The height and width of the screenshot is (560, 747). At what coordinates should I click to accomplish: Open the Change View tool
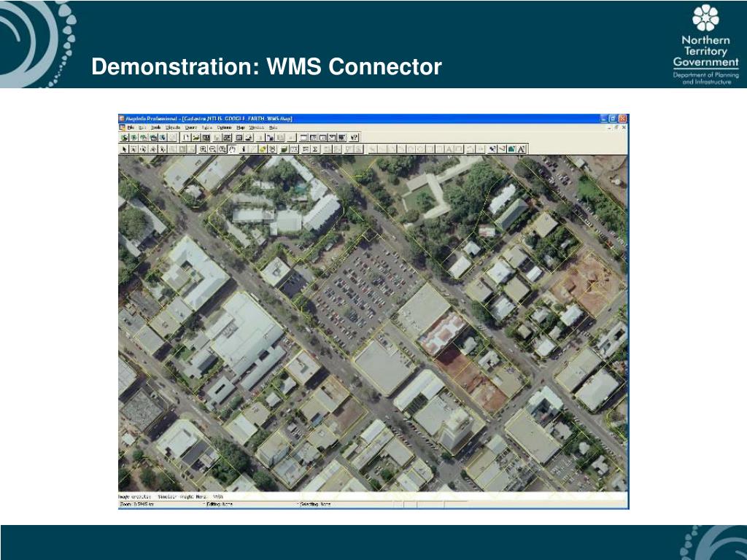[222, 149]
